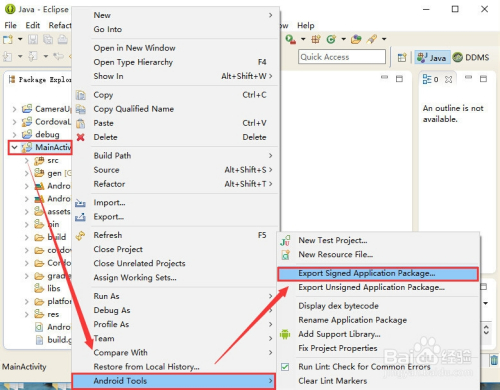This screenshot has height=390, width=500.
Task: Close the Outline view tab
Action: coord(449,79)
